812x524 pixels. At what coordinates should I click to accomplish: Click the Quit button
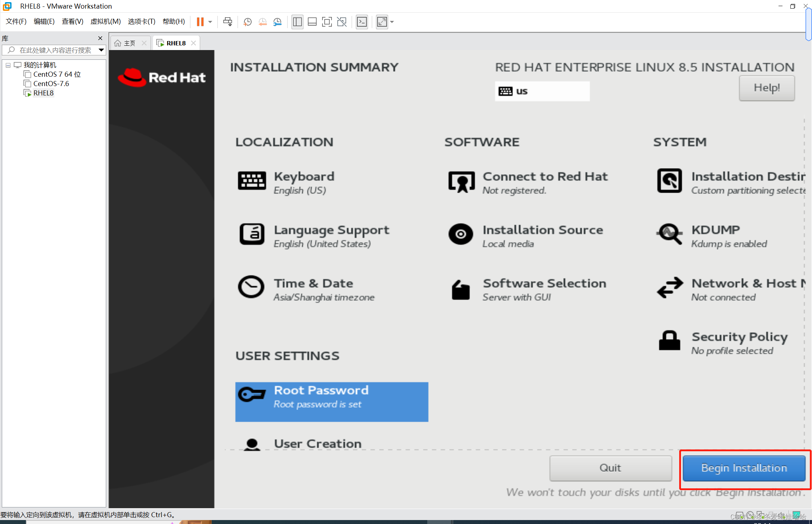click(x=610, y=468)
